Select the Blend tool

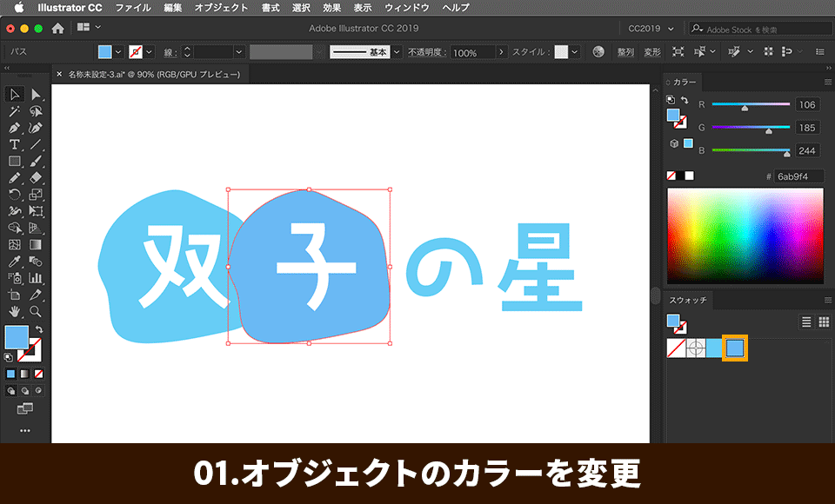tap(36, 261)
